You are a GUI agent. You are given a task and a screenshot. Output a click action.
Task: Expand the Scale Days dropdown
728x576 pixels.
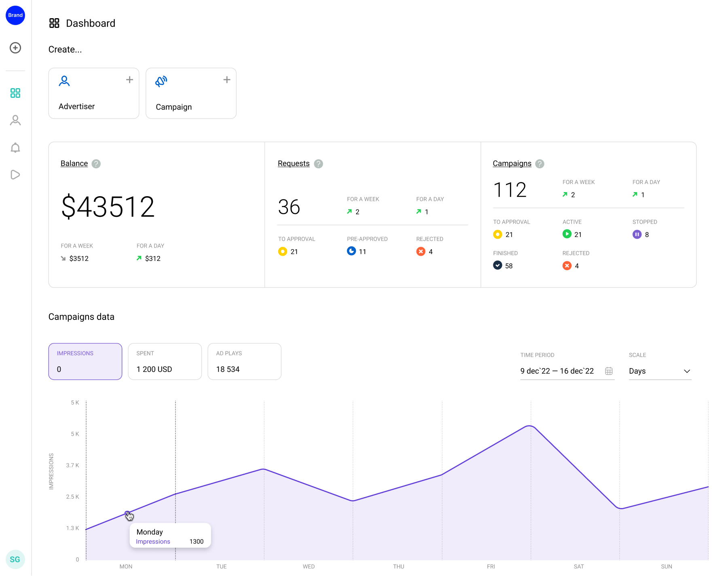(660, 371)
